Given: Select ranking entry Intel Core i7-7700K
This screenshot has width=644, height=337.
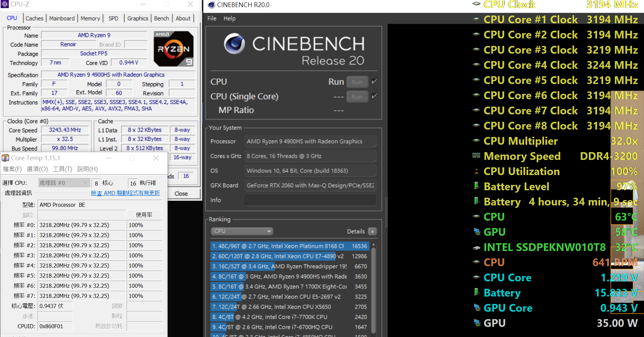Looking at the screenshot, I should click(289, 317).
